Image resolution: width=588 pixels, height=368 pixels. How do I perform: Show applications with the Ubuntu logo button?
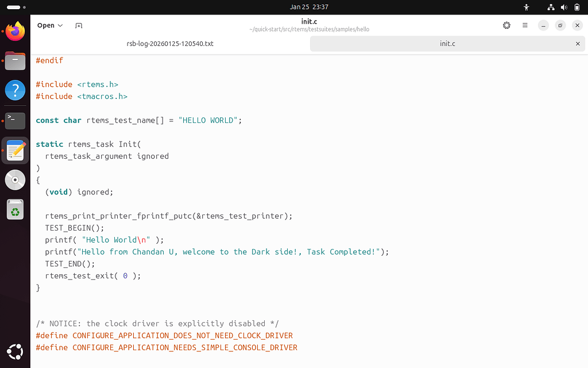point(15,352)
